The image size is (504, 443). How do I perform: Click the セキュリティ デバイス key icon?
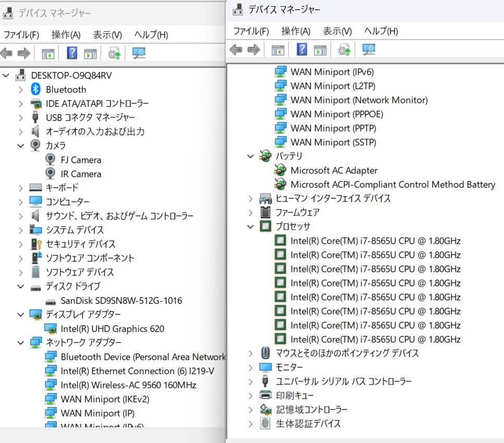click(36, 244)
